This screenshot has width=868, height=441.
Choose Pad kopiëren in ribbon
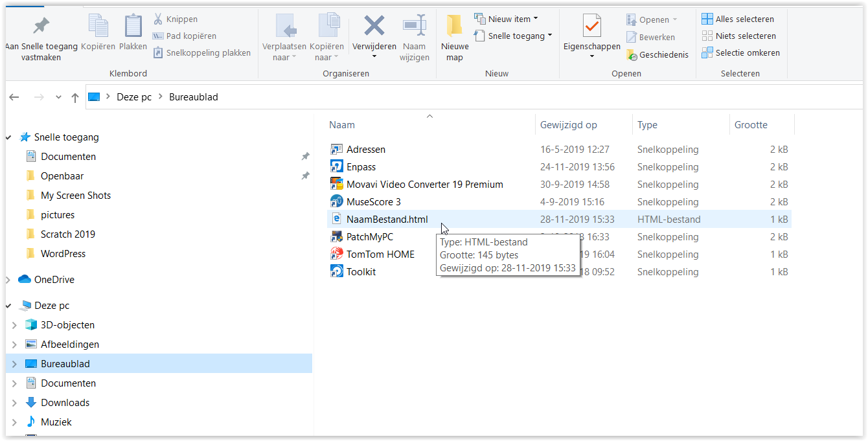185,36
